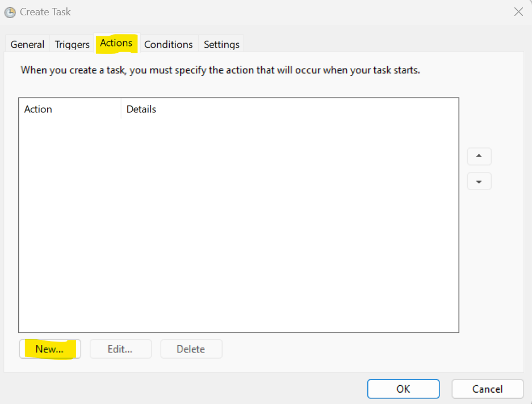532x404 pixels.
Task: Click inside the empty actions list
Action: [x=238, y=227]
